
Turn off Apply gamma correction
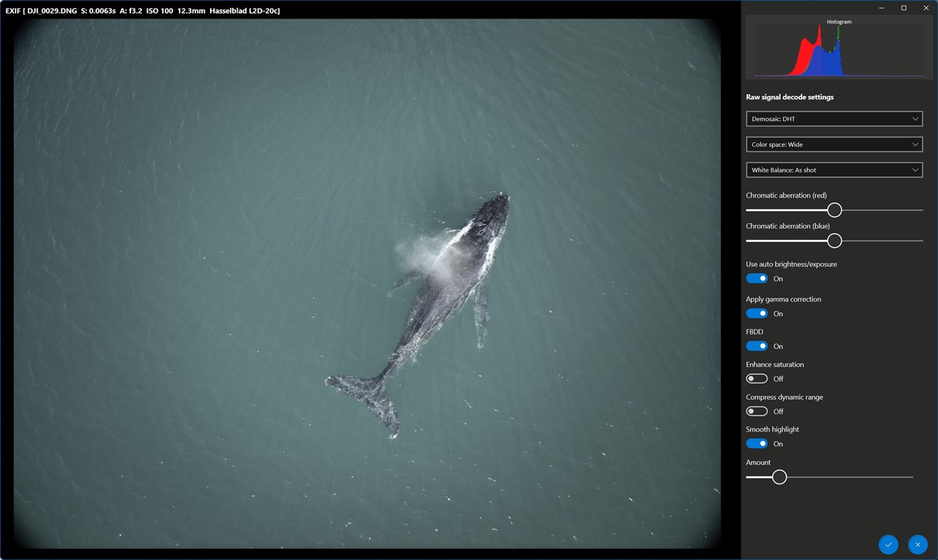757,313
